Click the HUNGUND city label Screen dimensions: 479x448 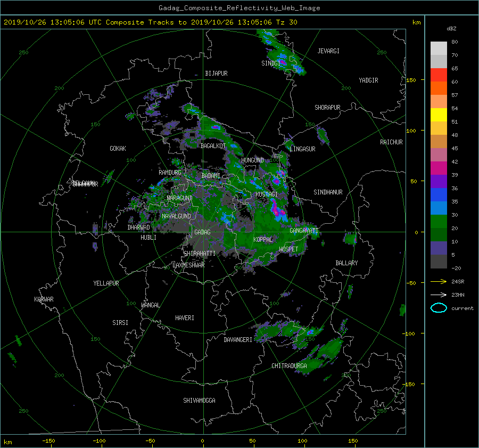coord(252,160)
